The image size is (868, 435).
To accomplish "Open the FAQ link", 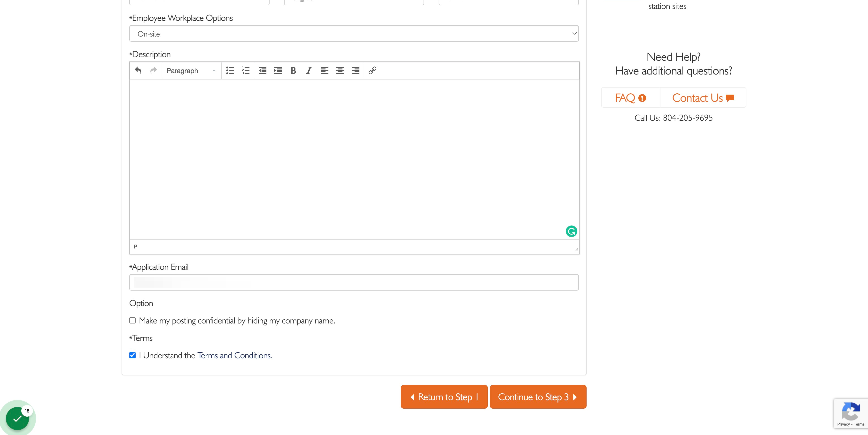I will tap(630, 98).
